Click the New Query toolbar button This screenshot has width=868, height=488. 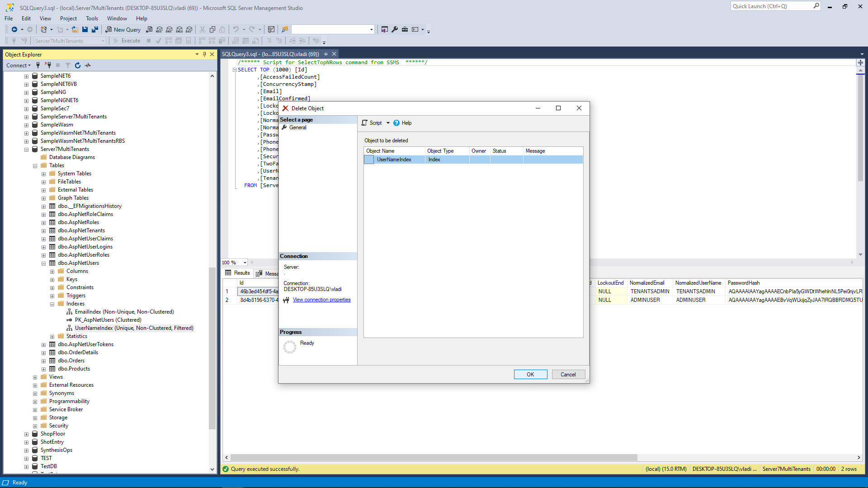(123, 29)
